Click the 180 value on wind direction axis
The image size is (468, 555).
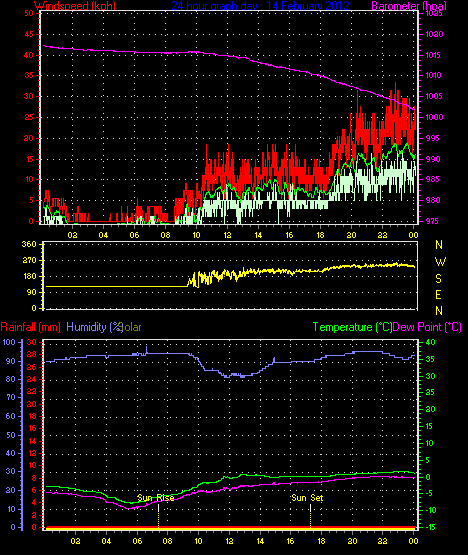[x=29, y=276]
